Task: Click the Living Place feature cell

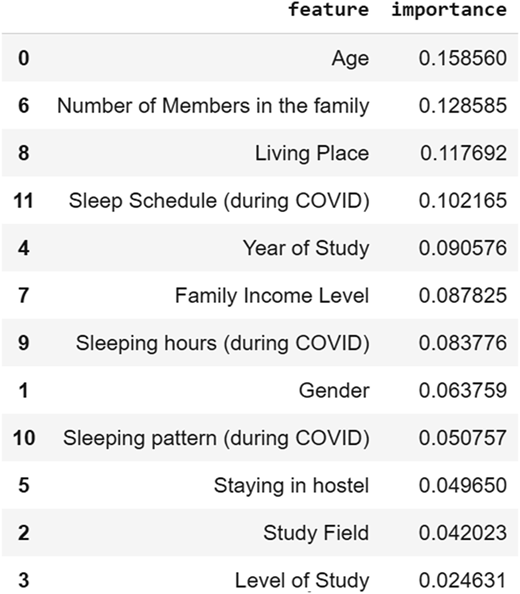Action: (312, 153)
